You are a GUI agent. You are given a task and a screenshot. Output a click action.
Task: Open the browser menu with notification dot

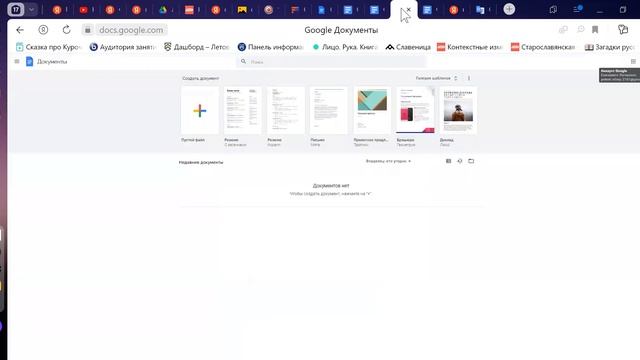click(577, 9)
